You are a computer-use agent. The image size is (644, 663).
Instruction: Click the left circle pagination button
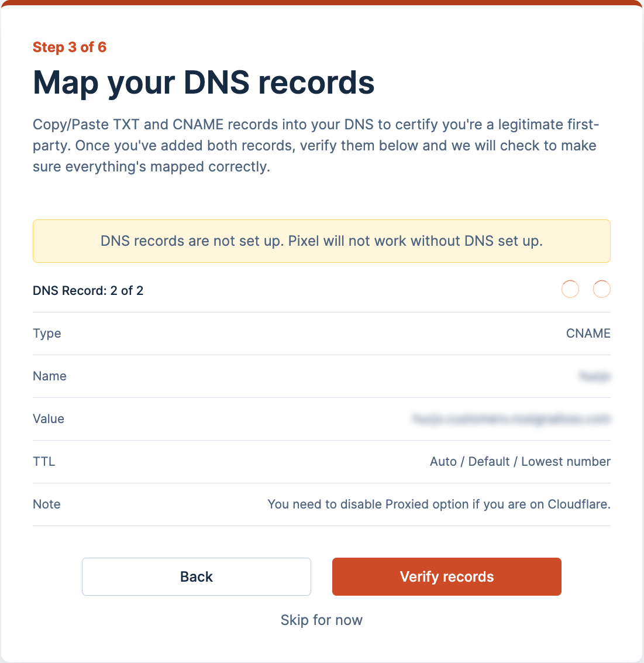(570, 289)
